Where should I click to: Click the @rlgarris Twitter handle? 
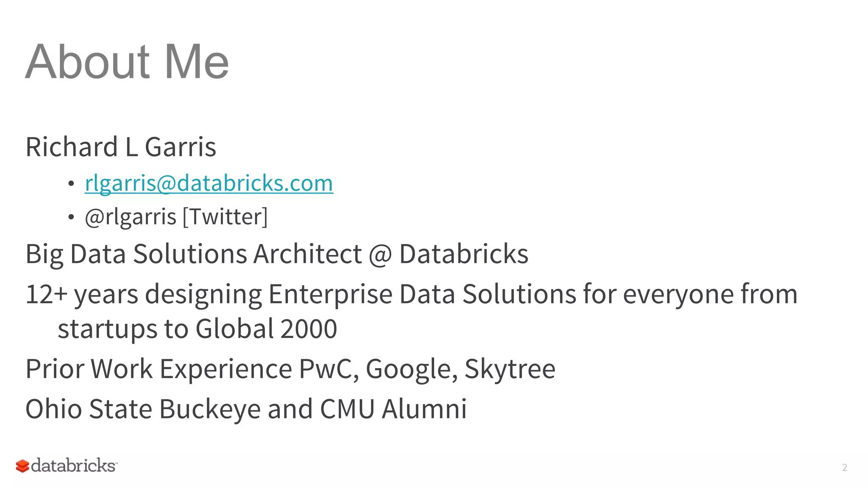(130, 217)
